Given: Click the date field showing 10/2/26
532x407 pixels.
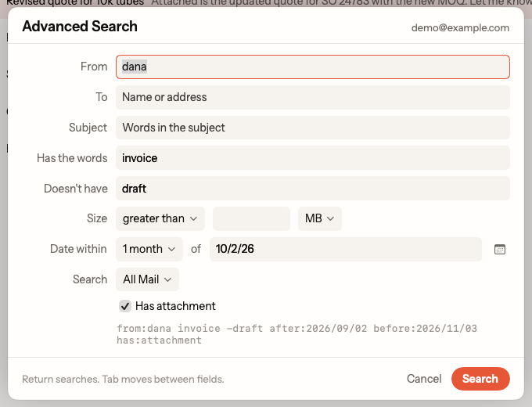Looking at the screenshot, I should pos(345,249).
